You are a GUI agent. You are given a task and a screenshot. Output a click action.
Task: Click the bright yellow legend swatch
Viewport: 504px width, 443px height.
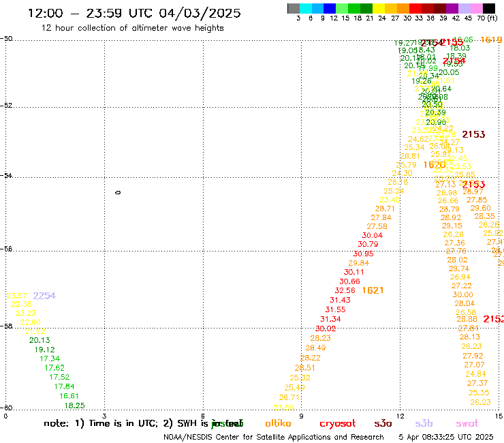pyautogui.click(x=379, y=8)
